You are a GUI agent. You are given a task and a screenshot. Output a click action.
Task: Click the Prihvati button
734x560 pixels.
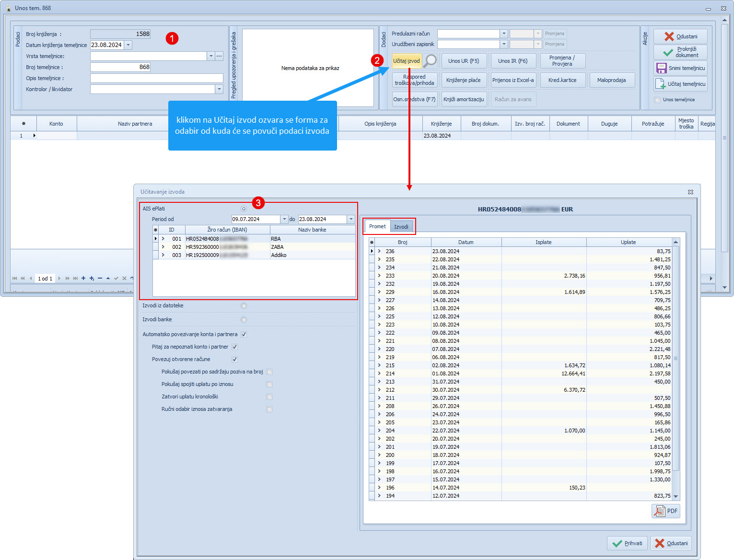tap(627, 543)
